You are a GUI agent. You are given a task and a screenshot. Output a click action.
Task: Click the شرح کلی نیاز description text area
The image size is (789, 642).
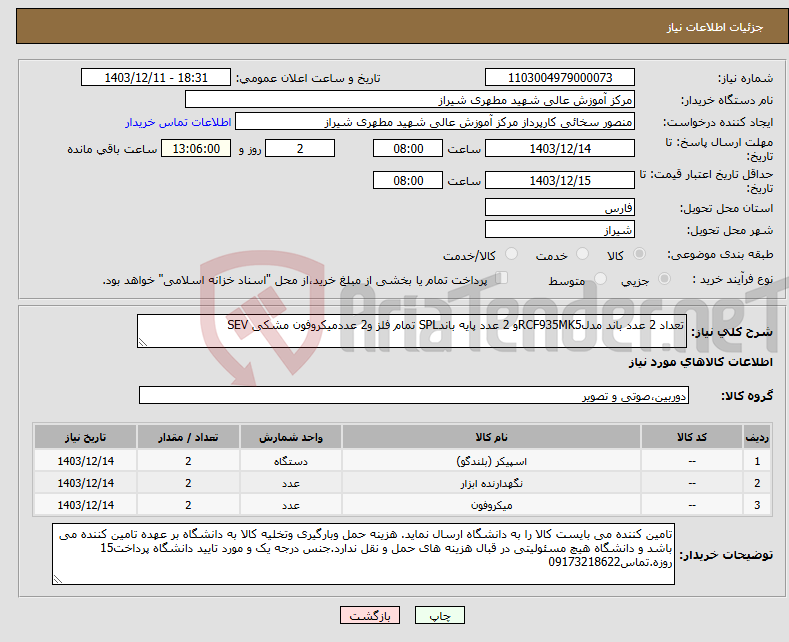point(412,331)
